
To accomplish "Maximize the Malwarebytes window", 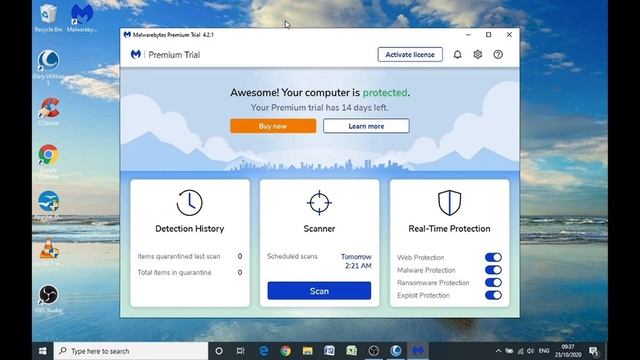I will (489, 35).
